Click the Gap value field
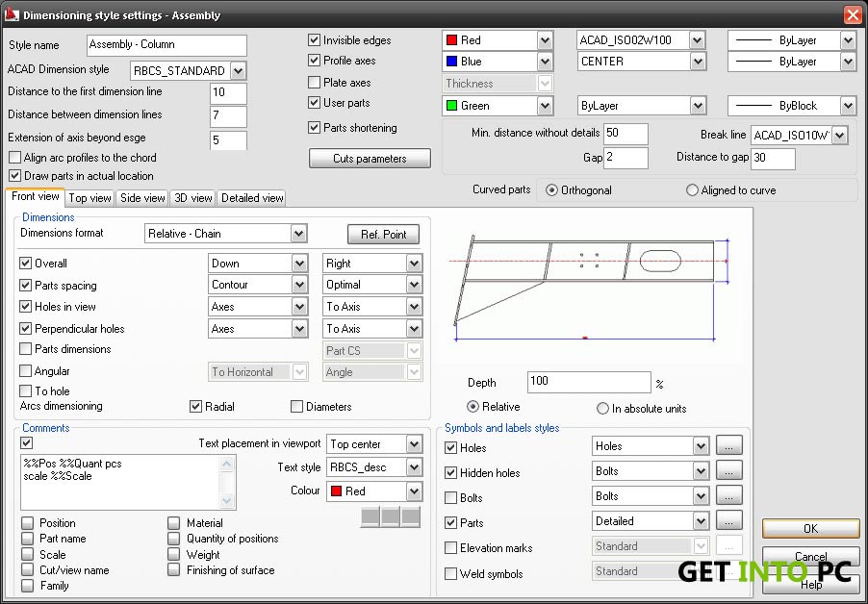This screenshot has height=604, width=868. pyautogui.click(x=625, y=158)
